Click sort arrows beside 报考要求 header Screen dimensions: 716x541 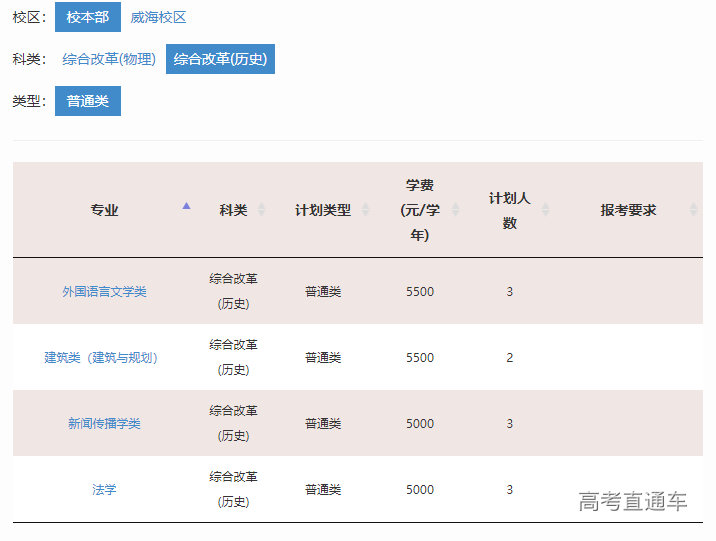pyautogui.click(x=693, y=210)
